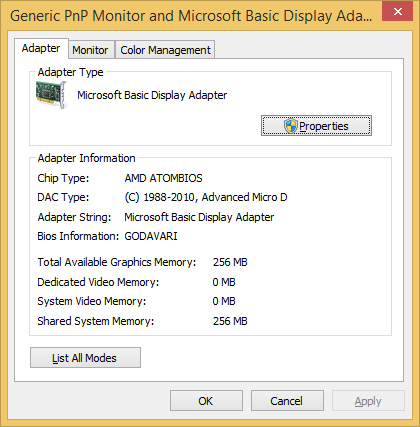Click the Total Available Graphics Memory value

pyautogui.click(x=230, y=262)
